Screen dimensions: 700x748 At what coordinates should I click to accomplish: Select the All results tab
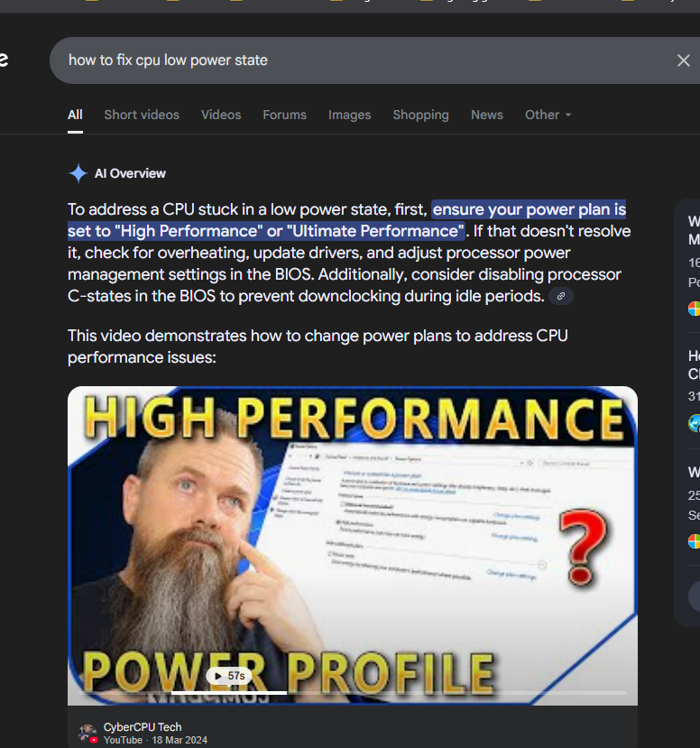(x=75, y=115)
